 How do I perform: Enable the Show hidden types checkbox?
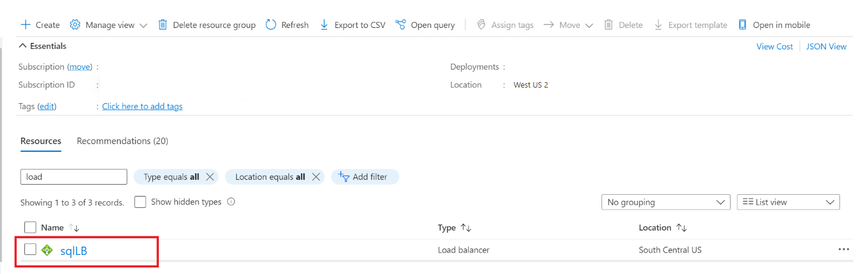[140, 202]
